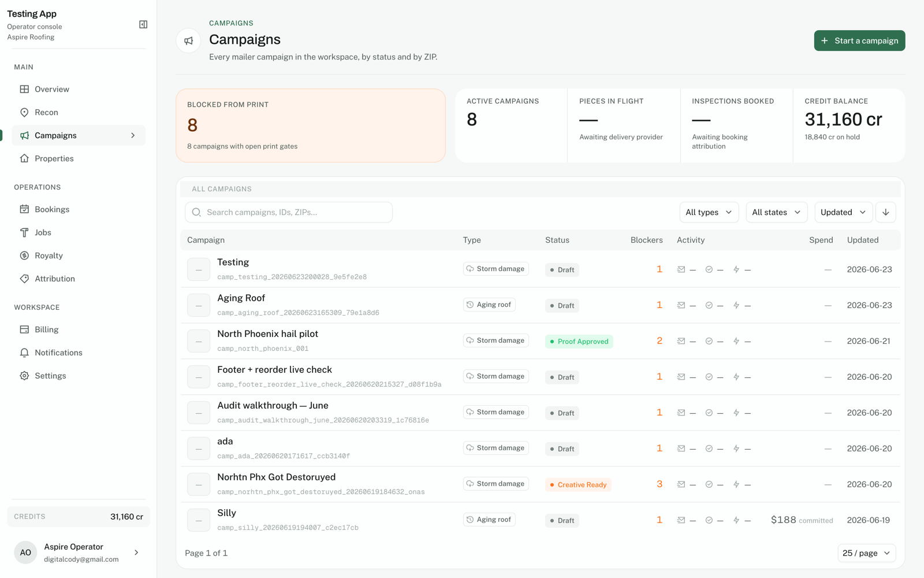Collapse sidebar with the panel icon
The height and width of the screenshot is (578, 924).
coord(143,24)
